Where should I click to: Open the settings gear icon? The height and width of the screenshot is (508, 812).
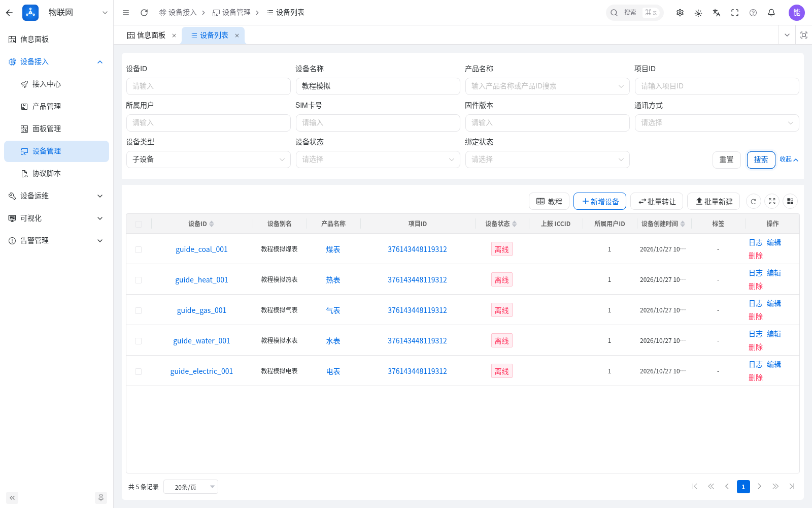coord(680,13)
